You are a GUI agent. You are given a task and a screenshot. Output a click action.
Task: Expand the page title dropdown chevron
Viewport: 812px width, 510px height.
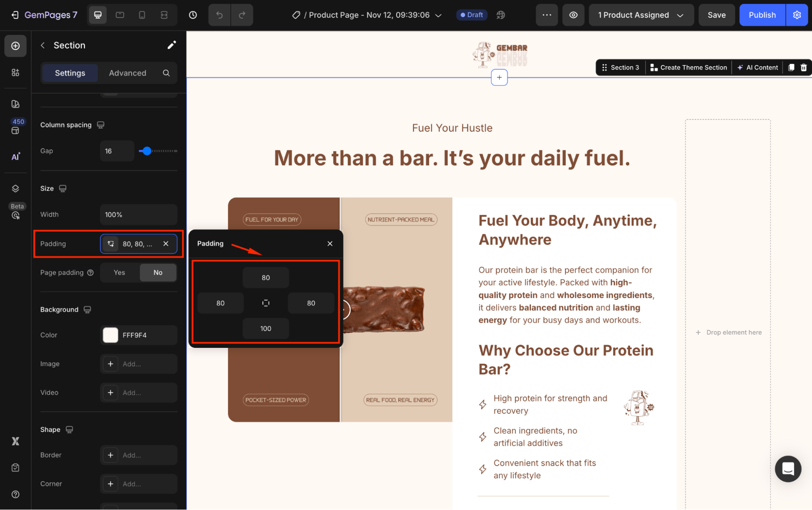(x=438, y=15)
